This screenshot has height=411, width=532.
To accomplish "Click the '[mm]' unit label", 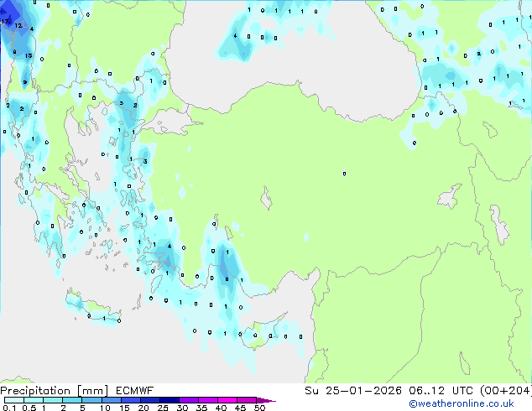I will [x=93, y=391].
